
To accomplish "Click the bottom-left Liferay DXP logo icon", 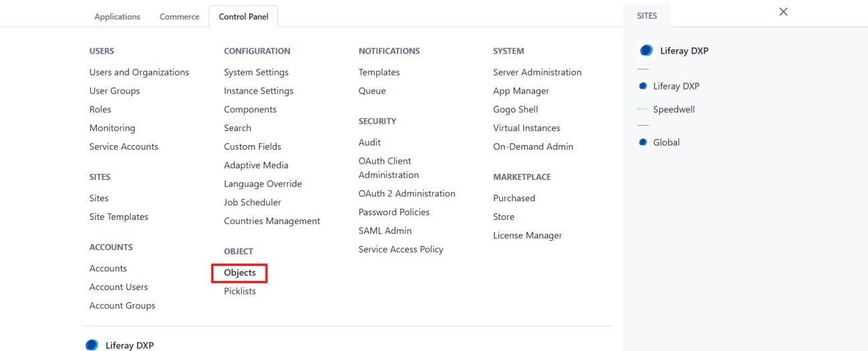I will tap(92, 346).
